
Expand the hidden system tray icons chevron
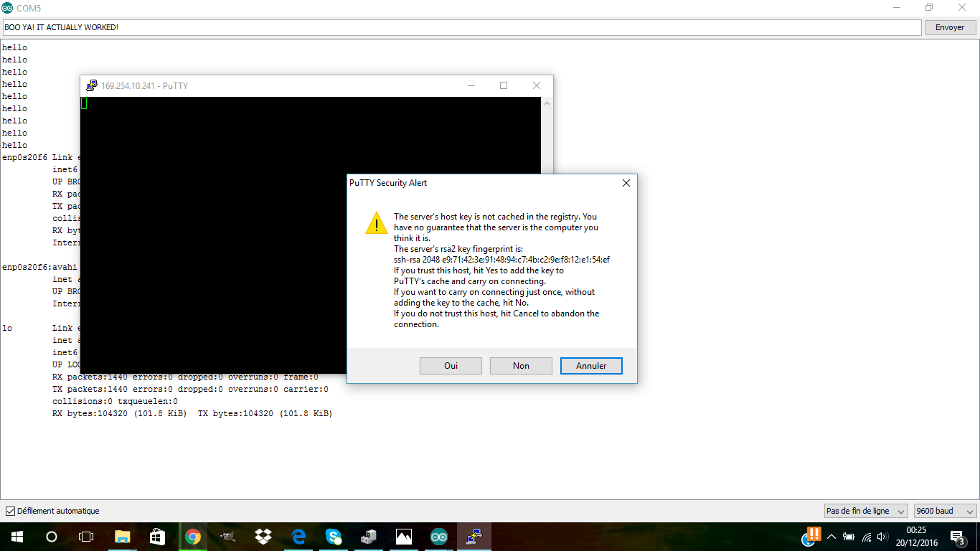click(831, 537)
